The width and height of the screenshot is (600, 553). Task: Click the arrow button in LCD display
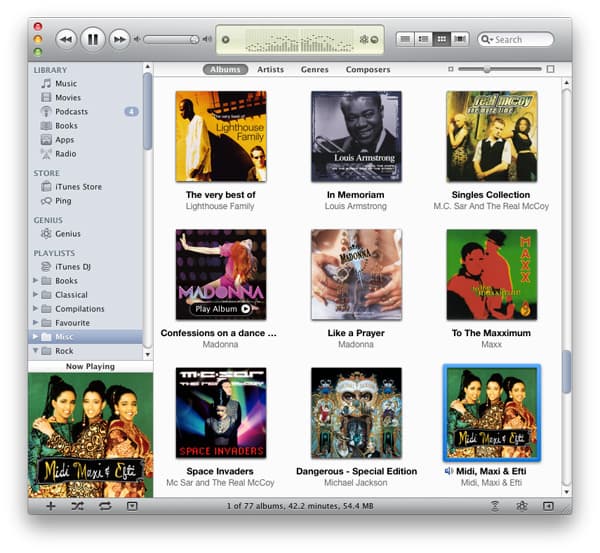tap(375, 39)
